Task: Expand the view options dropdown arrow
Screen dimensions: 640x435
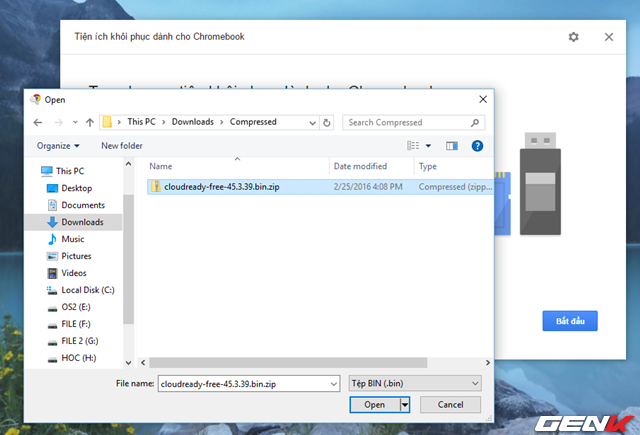Action: click(428, 146)
